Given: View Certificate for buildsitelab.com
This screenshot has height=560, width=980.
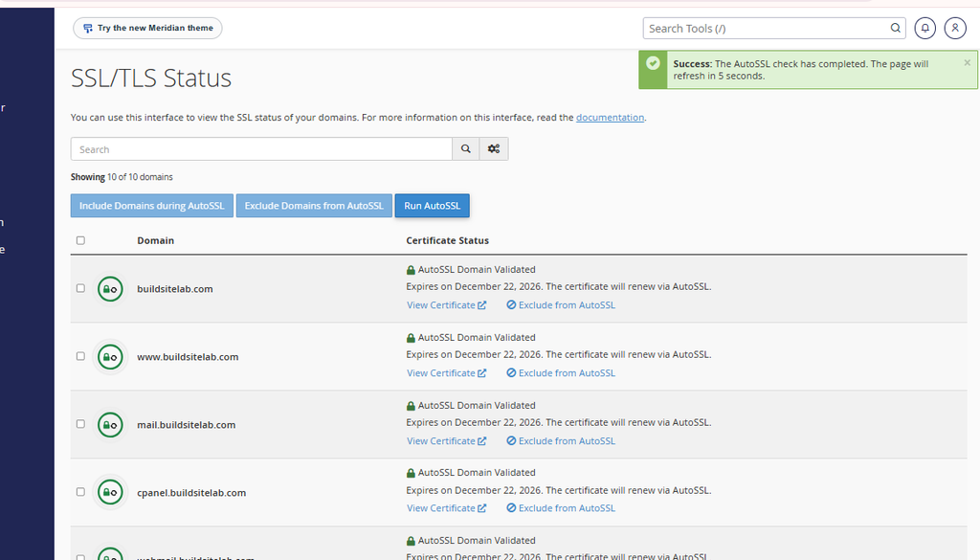Looking at the screenshot, I should coord(446,305).
